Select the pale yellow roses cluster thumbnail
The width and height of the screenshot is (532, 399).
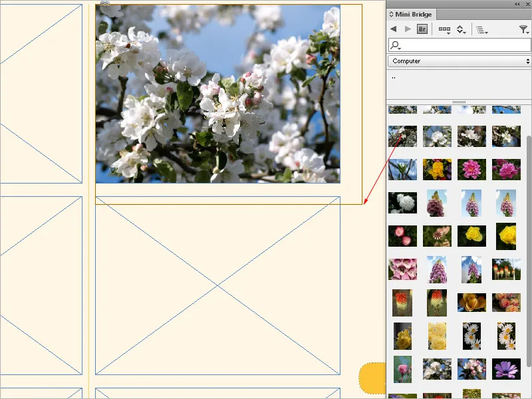[x=437, y=336]
